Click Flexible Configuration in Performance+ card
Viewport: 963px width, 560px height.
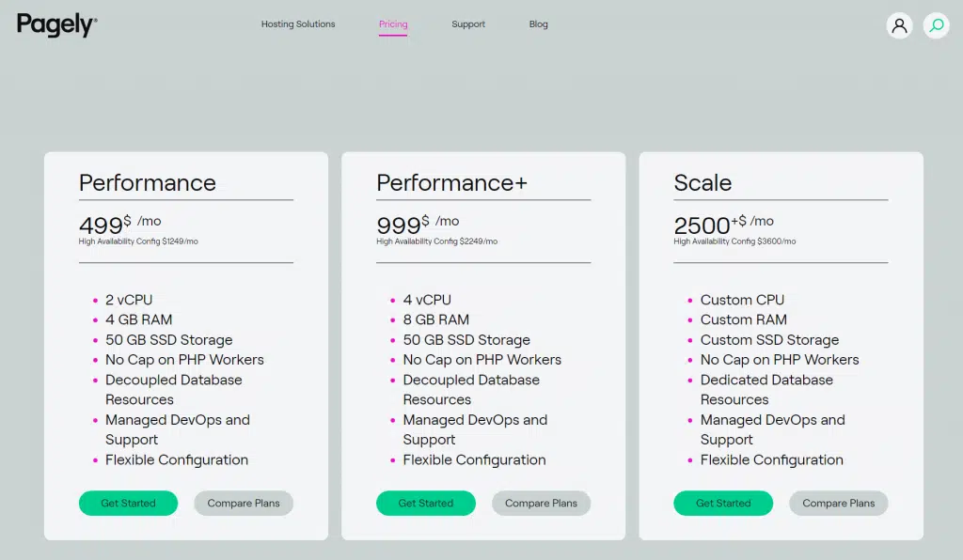coord(474,460)
